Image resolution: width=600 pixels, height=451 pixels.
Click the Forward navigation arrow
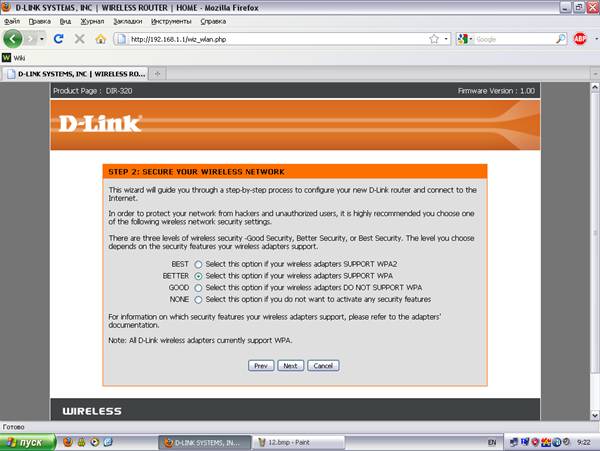(x=31, y=39)
